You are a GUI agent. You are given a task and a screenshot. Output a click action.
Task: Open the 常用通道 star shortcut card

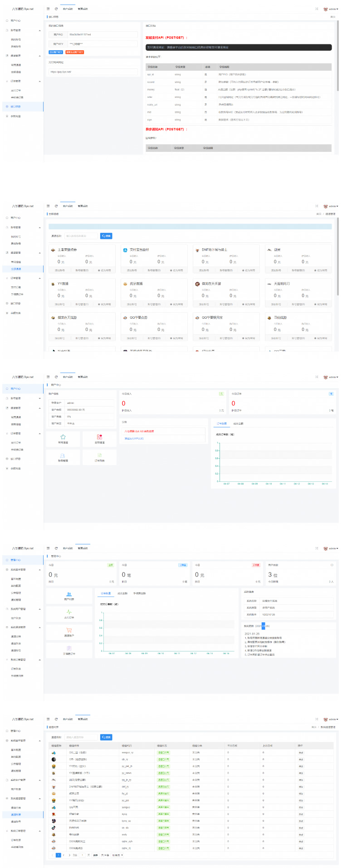[x=63, y=437]
